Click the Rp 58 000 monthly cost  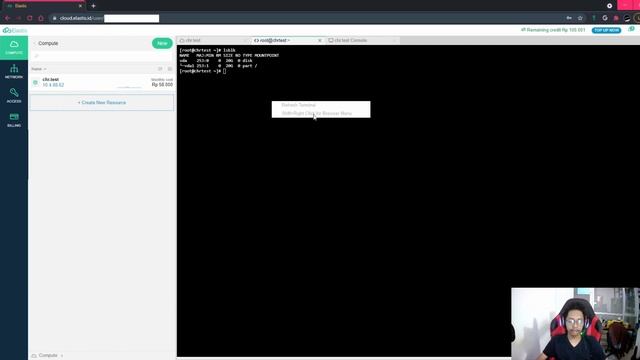coord(162,84)
